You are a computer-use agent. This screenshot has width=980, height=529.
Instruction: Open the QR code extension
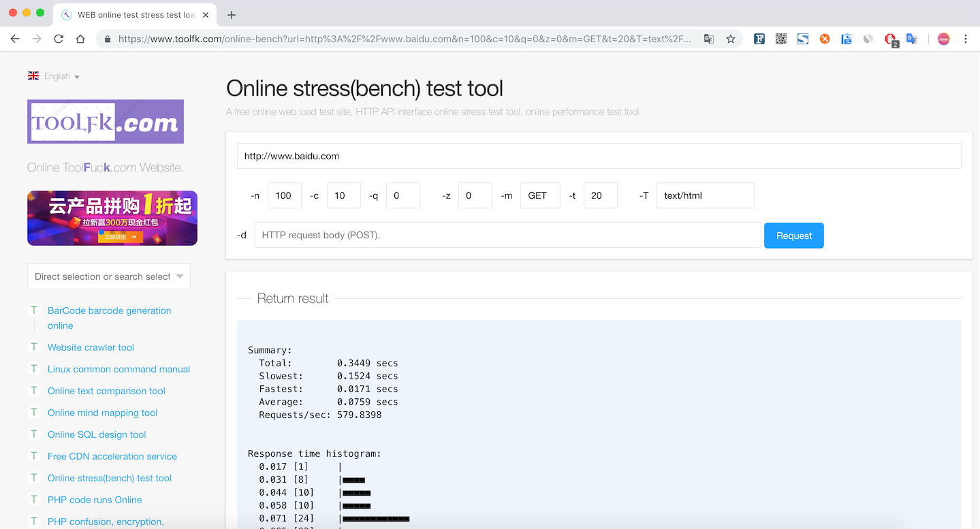pyautogui.click(x=781, y=39)
